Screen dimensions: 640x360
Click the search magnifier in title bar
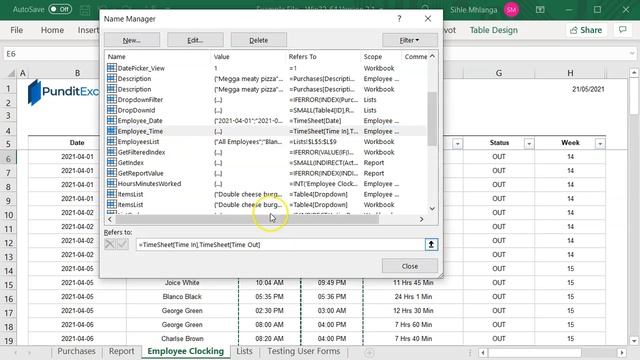[x=425, y=9]
